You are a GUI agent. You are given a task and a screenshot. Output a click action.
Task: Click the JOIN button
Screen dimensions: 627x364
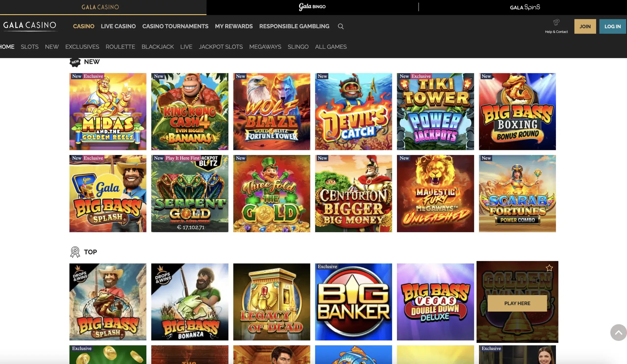[585, 26]
